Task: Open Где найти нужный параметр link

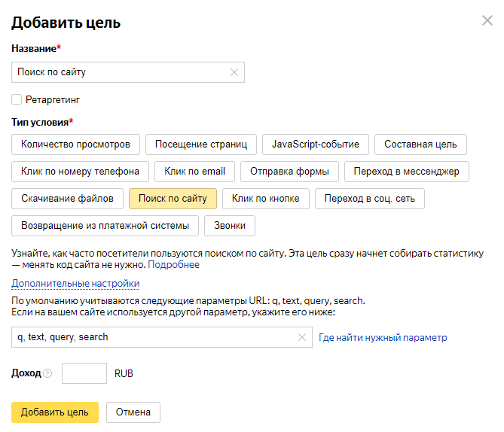Action: click(x=383, y=337)
